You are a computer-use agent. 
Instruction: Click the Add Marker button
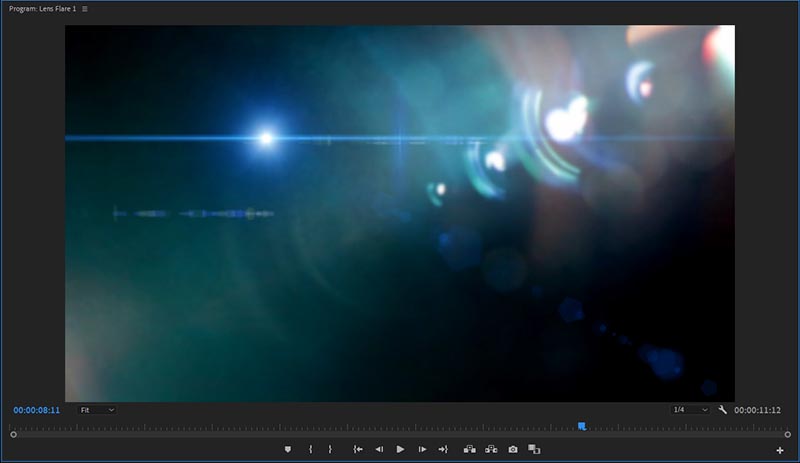pyautogui.click(x=288, y=449)
